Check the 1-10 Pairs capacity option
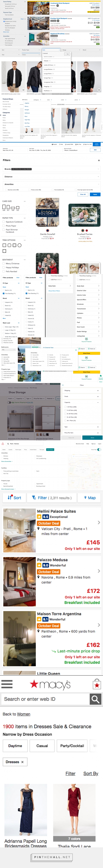Viewport: 103px width, 868px height. pyautogui.click(x=66, y=407)
